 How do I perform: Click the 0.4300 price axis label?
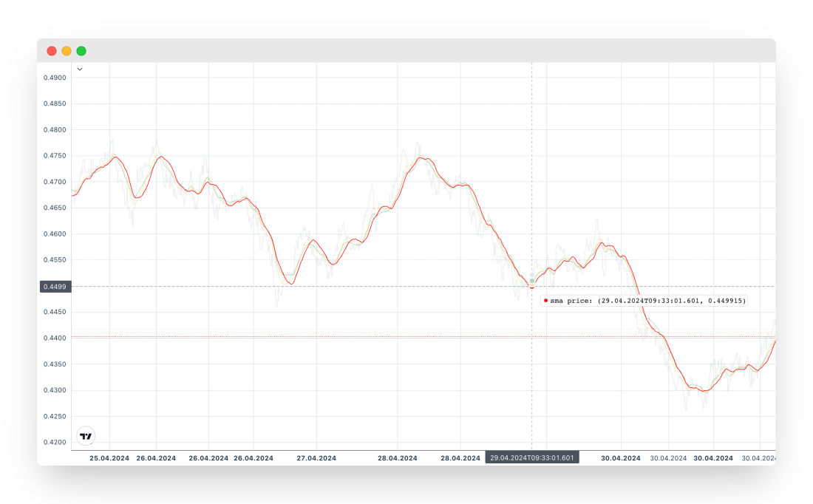[55, 390]
